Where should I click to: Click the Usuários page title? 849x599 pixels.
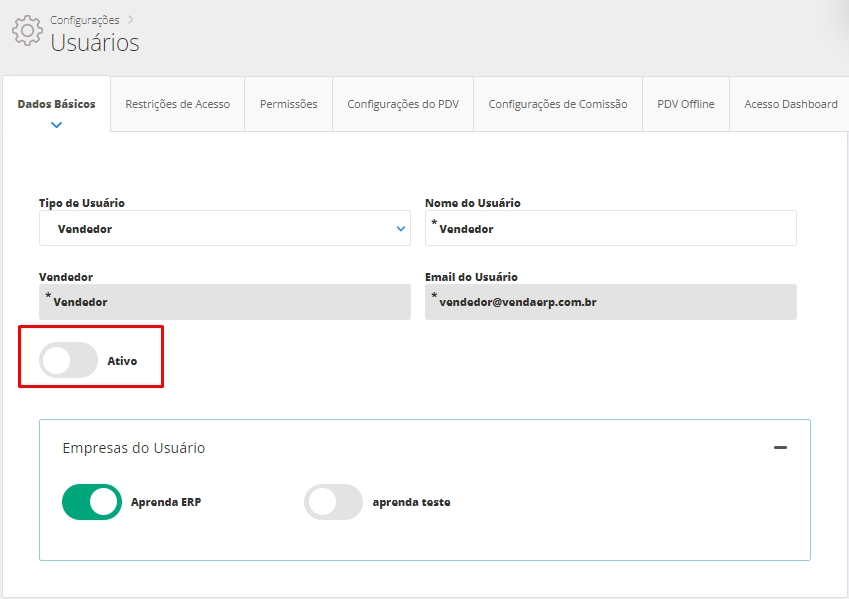(95, 43)
